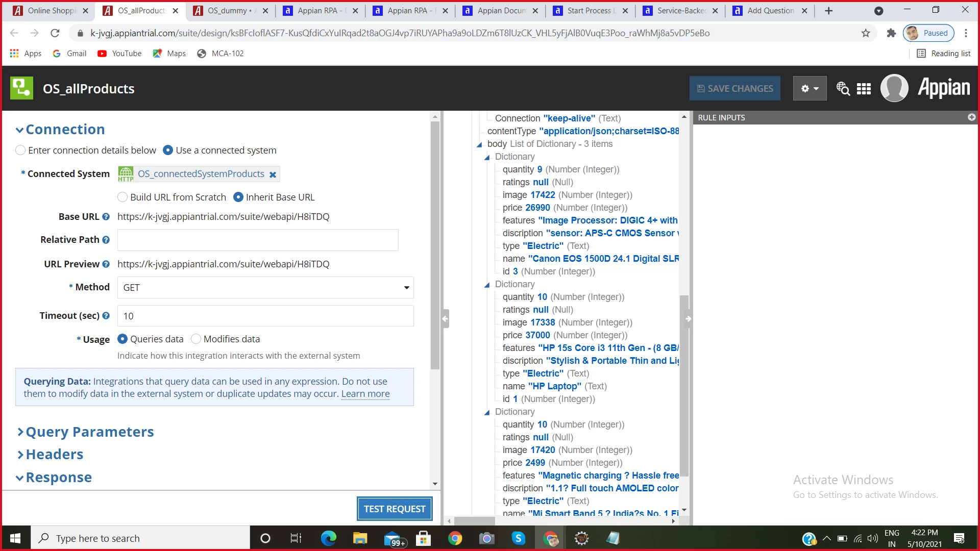The width and height of the screenshot is (980, 551).
Task: Open Microsoft Store from the taskbar
Action: pyautogui.click(x=423, y=538)
